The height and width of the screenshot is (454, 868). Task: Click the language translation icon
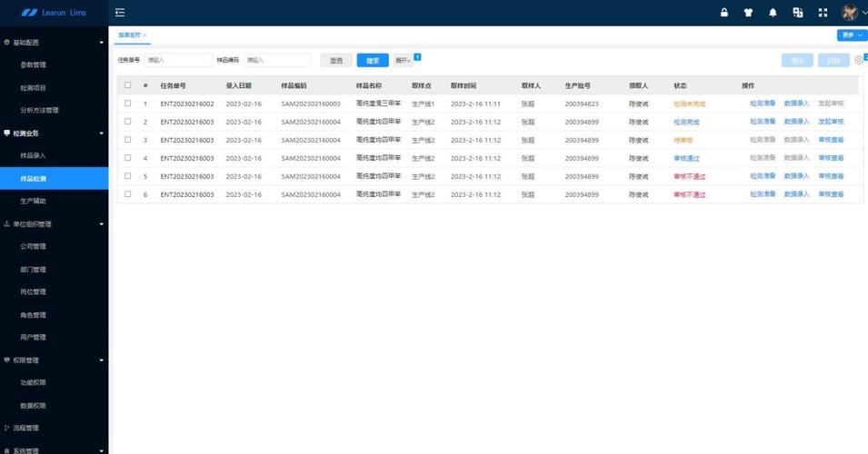click(797, 13)
